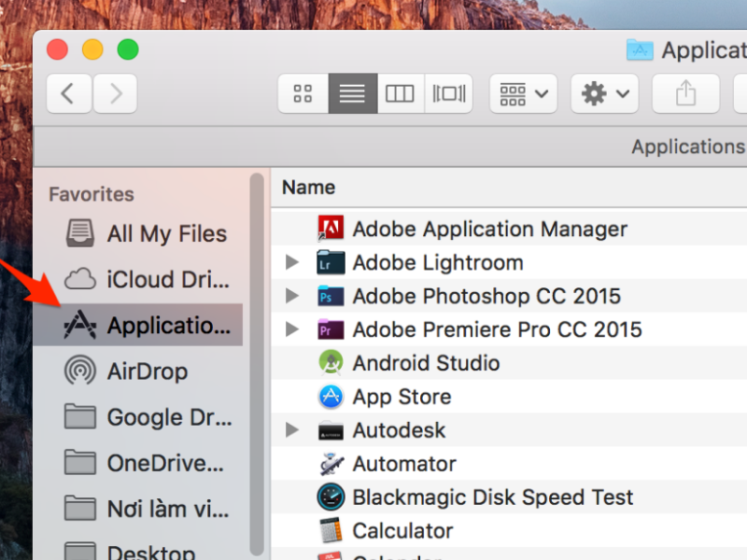Image resolution: width=747 pixels, height=560 pixels.
Task: Click the App Store icon
Action: coord(331,397)
